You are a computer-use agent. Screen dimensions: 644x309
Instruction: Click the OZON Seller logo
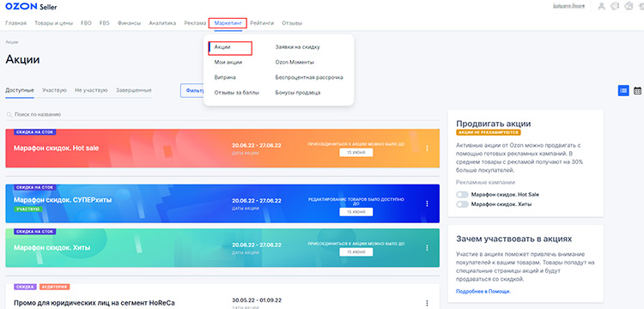(x=31, y=7)
